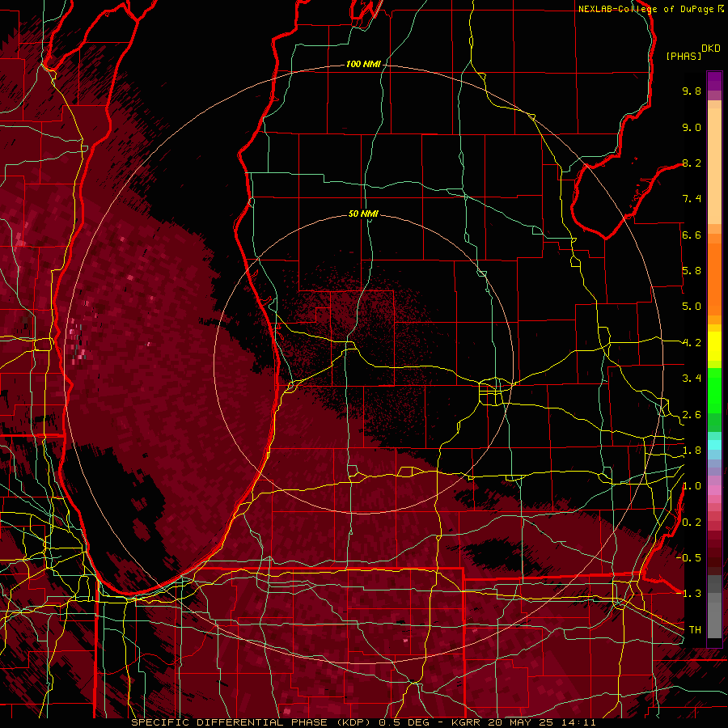The image size is (728, 728).
Task: Click the 9.8 value on the color scale
Action: point(692,91)
